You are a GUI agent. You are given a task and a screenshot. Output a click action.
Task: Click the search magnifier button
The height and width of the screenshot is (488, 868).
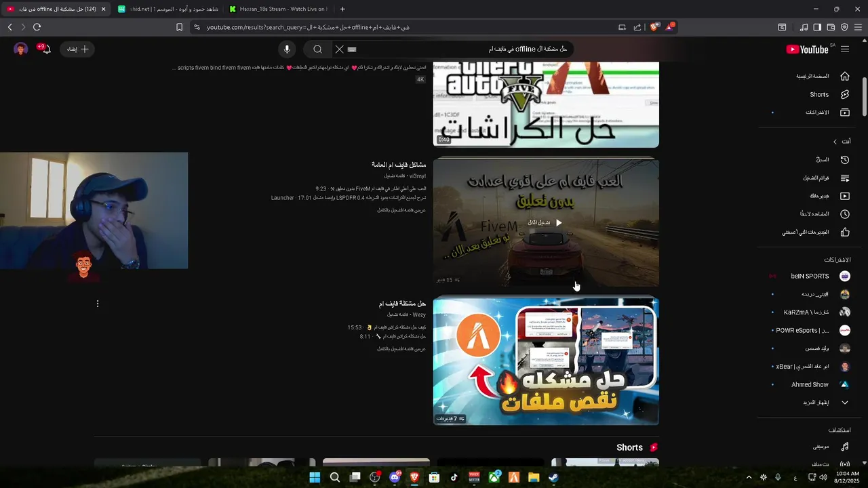click(x=317, y=49)
